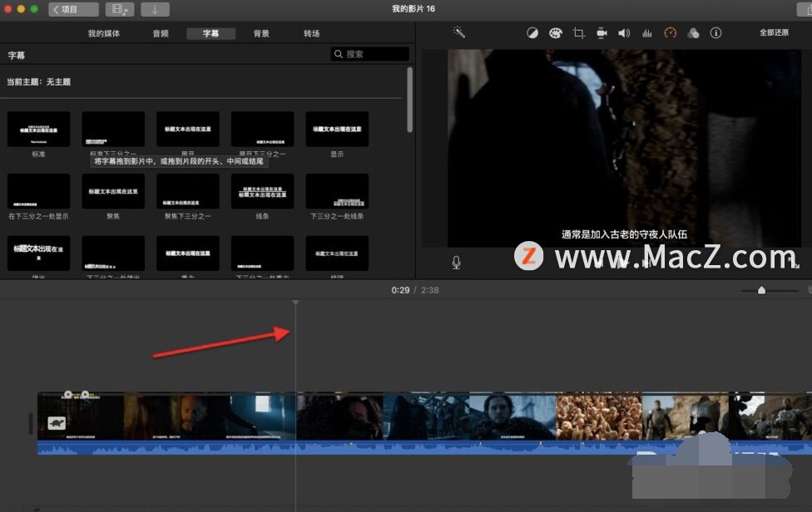Click the import media down-arrow button
Screen dimensions: 812x512
pyautogui.click(x=155, y=9)
